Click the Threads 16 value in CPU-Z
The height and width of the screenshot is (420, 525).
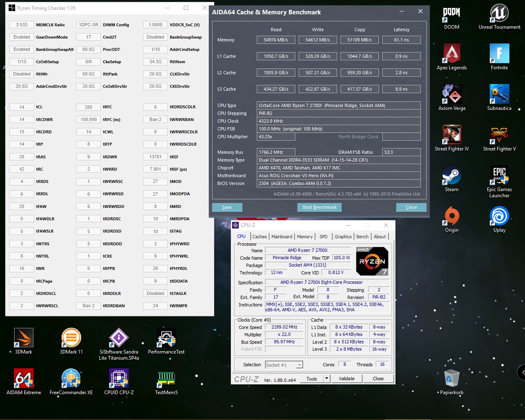[382, 364]
